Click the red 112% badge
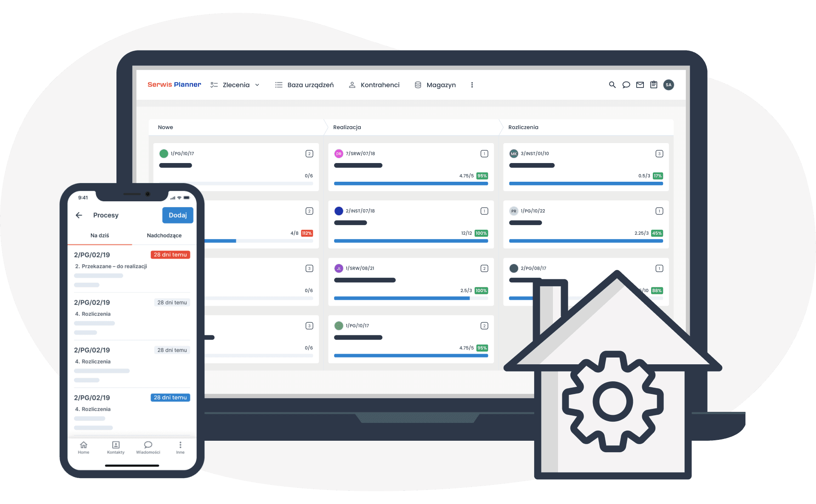 [307, 233]
